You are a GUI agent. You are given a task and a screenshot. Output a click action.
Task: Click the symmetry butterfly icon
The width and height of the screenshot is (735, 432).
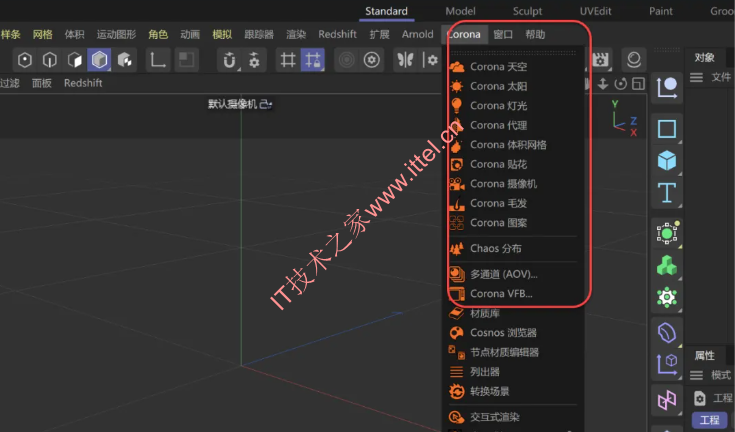405,60
